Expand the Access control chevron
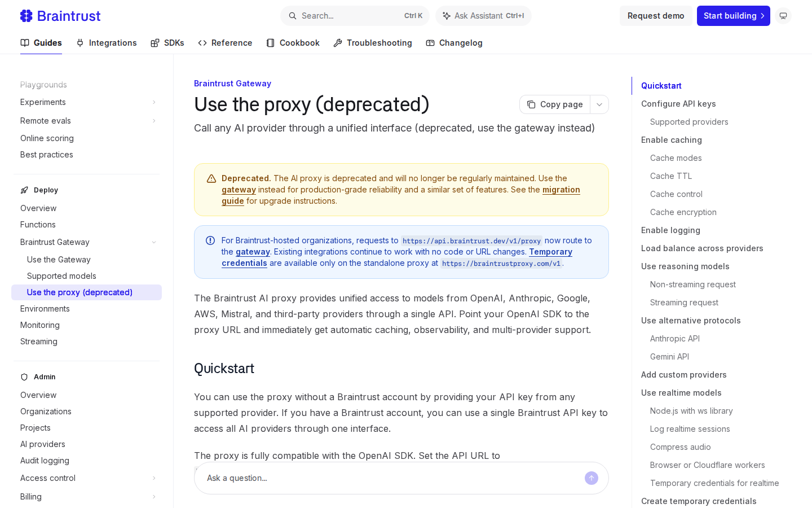The height and width of the screenshot is (508, 812). coord(154,478)
